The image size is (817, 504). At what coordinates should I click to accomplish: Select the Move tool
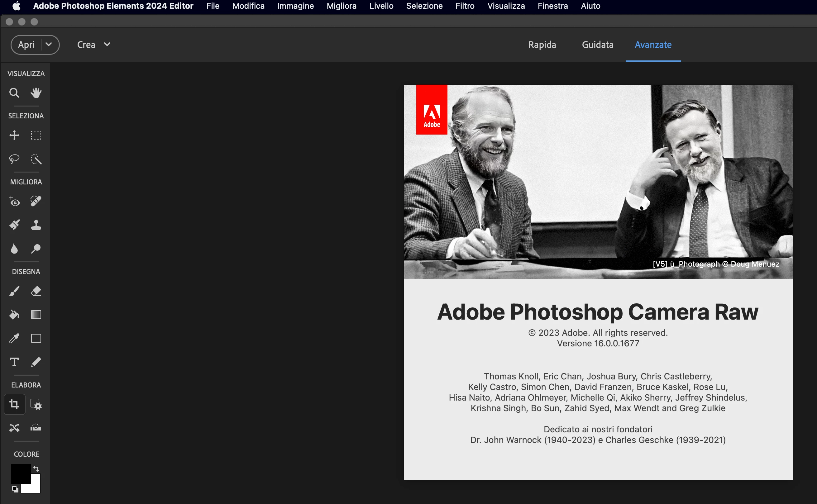(x=14, y=135)
